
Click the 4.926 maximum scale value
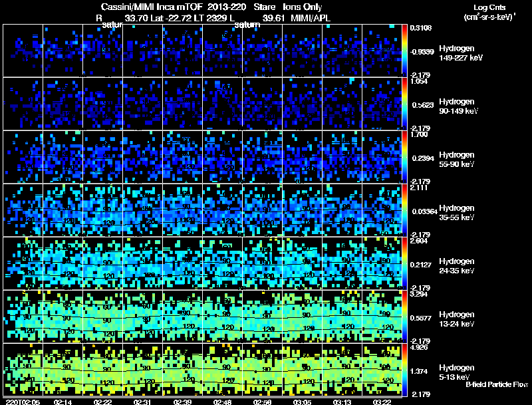pyautogui.click(x=419, y=346)
